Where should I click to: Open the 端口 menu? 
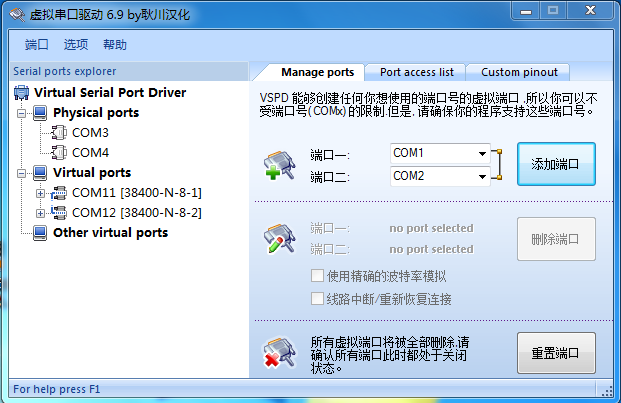(36, 45)
